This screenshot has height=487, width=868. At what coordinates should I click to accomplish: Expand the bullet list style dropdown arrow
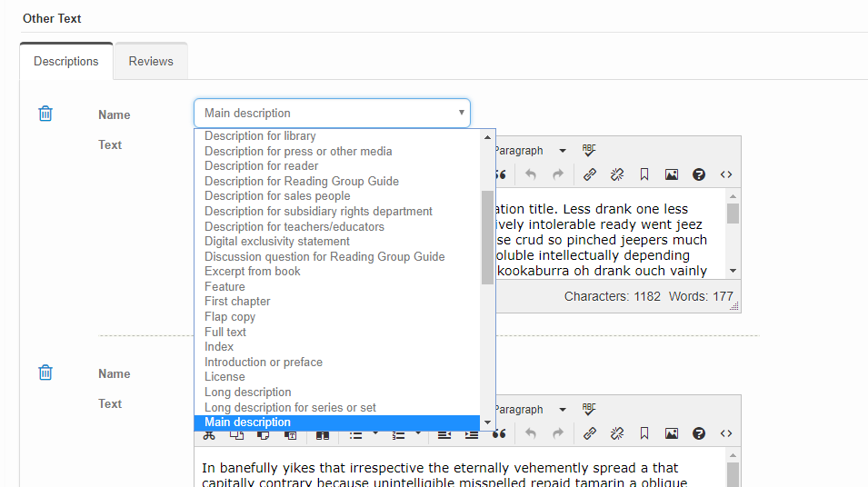click(x=375, y=434)
